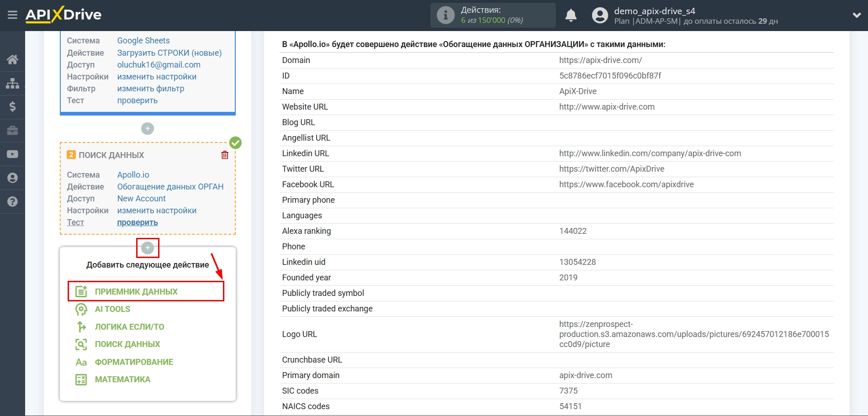
Task: Open the hamburger menu icon
Action: pos(12,15)
